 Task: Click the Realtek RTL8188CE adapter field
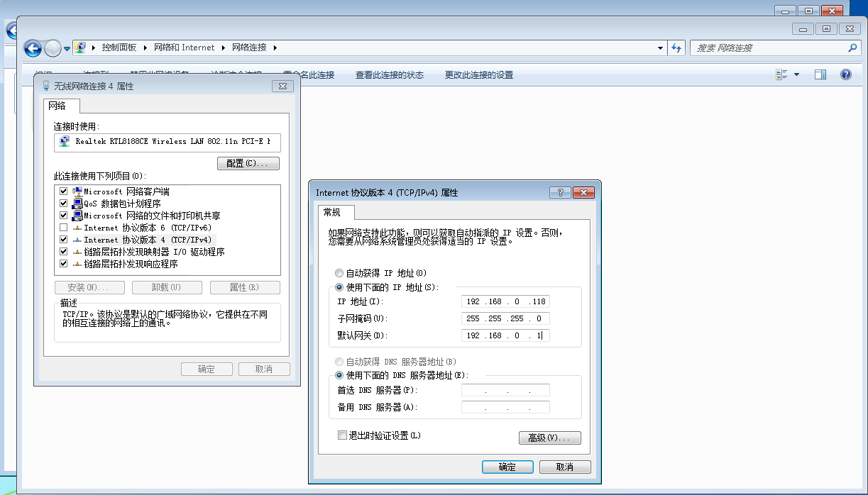pos(167,141)
